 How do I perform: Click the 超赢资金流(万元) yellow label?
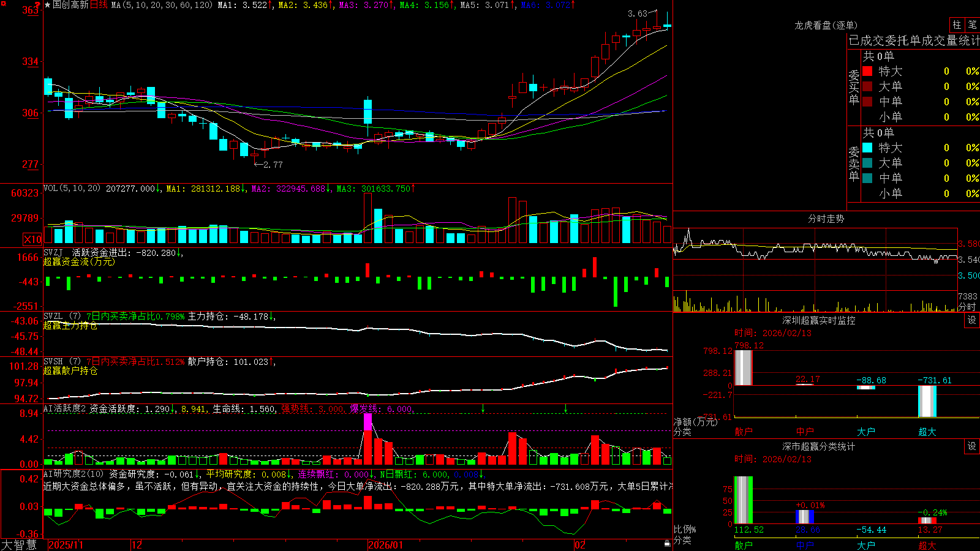click(79, 261)
